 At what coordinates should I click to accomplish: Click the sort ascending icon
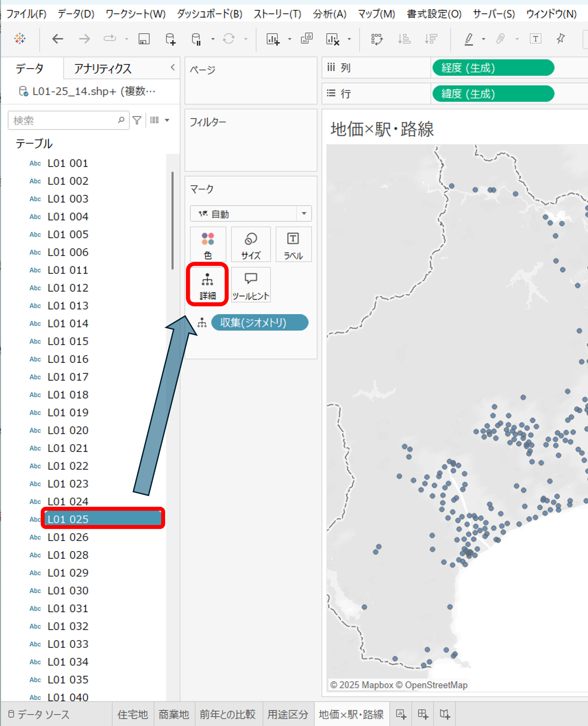tap(404, 39)
